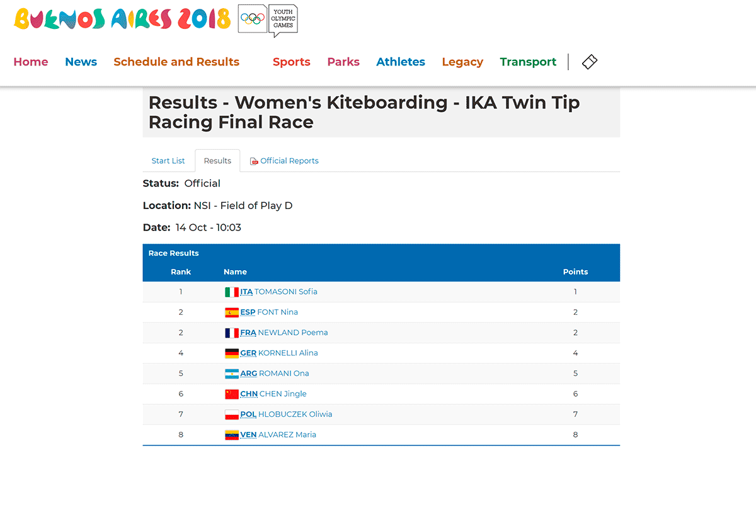The image size is (756, 532).
Task: Click the POL country code link
Action: click(x=248, y=414)
